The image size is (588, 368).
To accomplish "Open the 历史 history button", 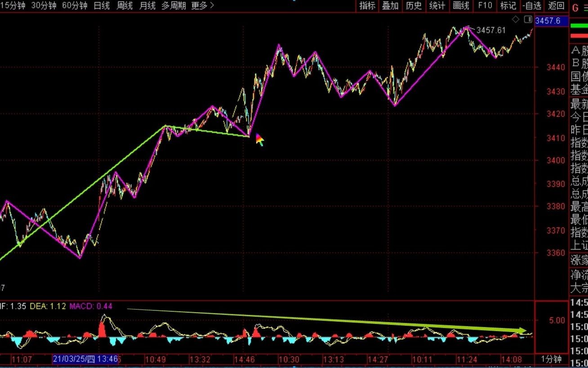I will click(414, 6).
